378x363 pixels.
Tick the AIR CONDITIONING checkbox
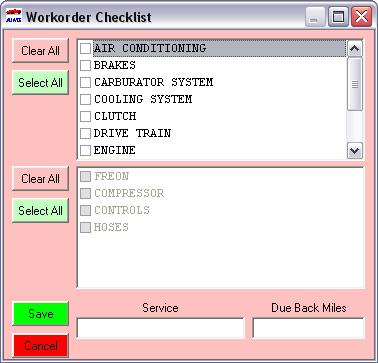(85, 48)
